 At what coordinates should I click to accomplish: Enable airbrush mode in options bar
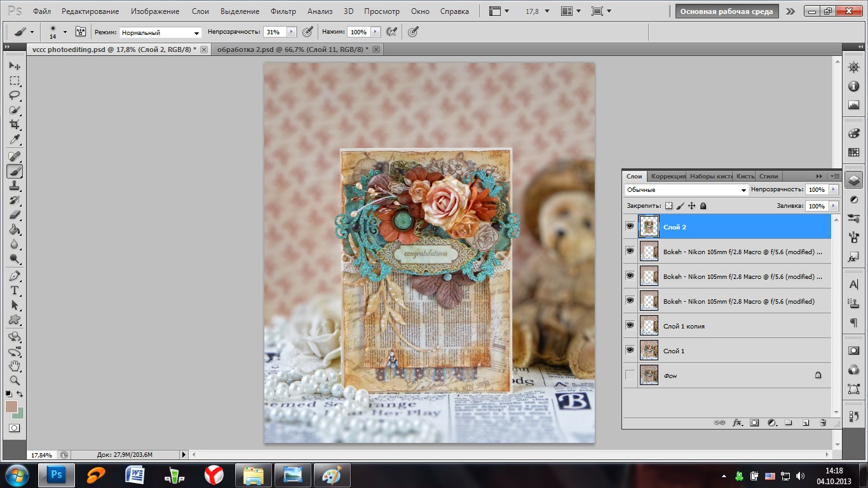click(x=391, y=32)
